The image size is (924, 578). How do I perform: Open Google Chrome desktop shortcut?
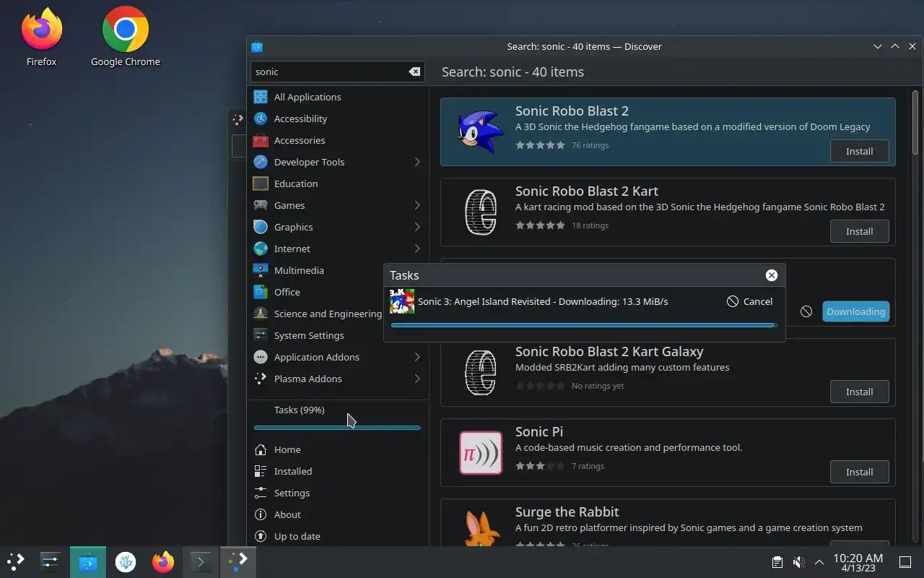click(x=126, y=36)
